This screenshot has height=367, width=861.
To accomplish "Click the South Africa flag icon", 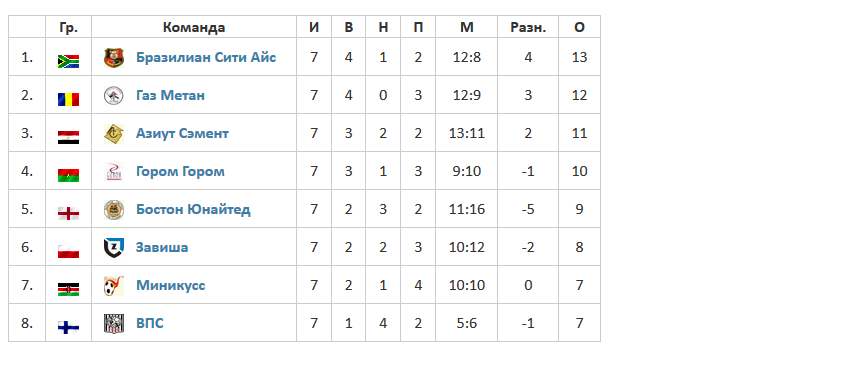I will click(x=69, y=62).
